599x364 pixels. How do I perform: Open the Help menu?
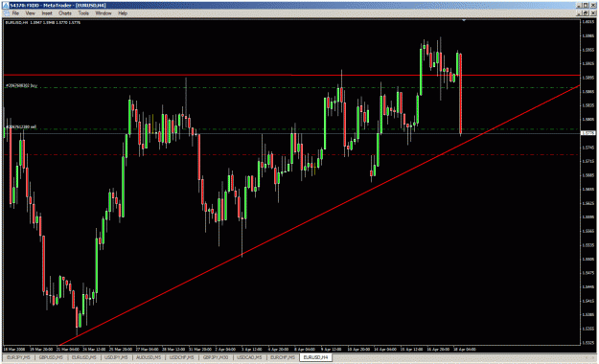coord(123,13)
